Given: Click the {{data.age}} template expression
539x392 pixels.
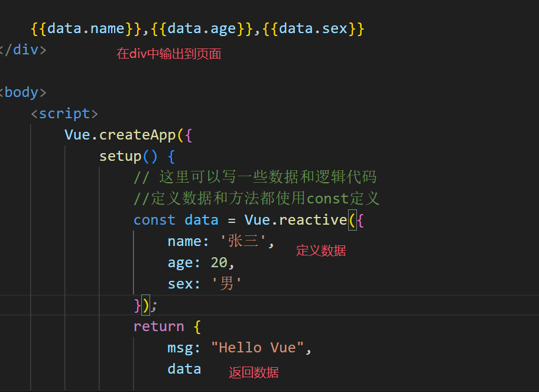Looking at the screenshot, I should [x=202, y=28].
